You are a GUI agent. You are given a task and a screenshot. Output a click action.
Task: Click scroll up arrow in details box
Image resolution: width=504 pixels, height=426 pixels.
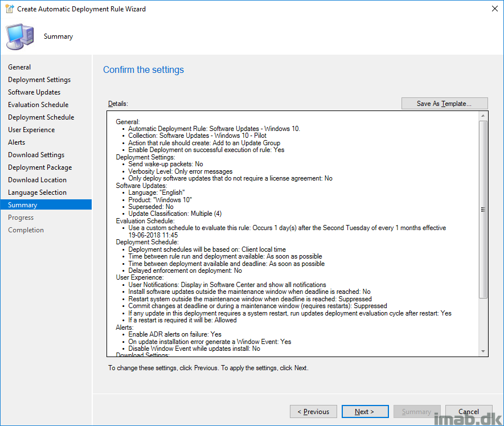click(483, 116)
